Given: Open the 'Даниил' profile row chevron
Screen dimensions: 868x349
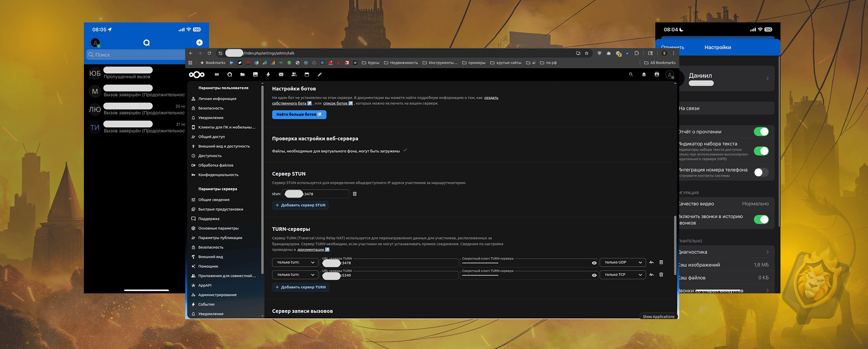Looking at the screenshot, I should pyautogui.click(x=767, y=78).
